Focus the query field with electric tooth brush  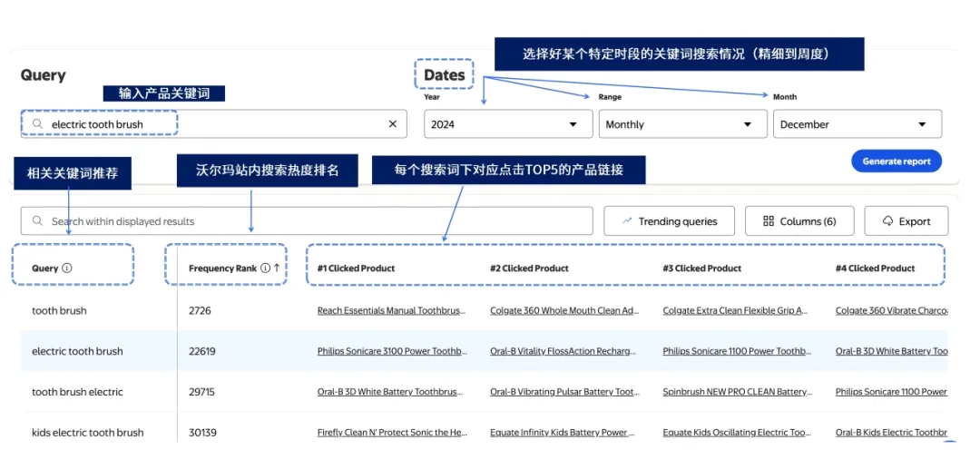[214, 123]
